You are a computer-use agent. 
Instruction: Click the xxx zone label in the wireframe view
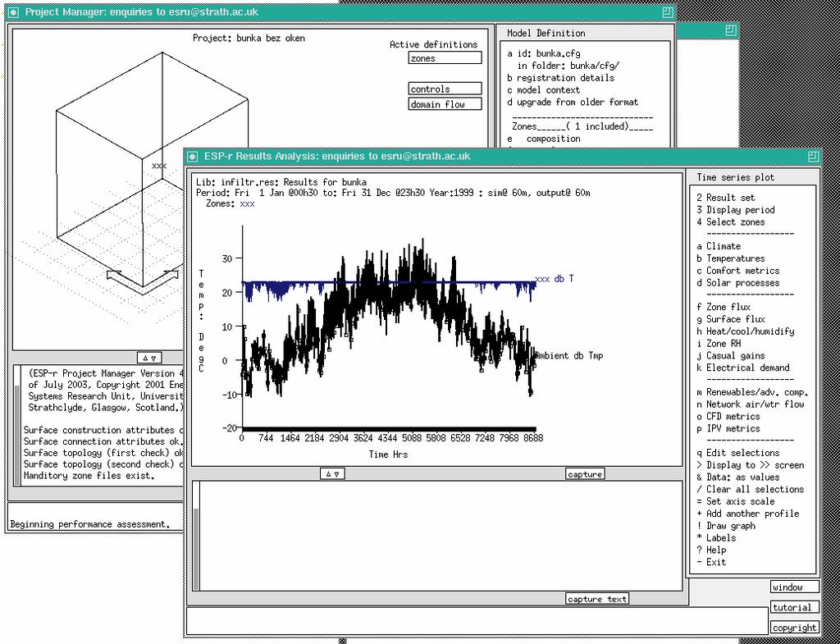coord(159,166)
